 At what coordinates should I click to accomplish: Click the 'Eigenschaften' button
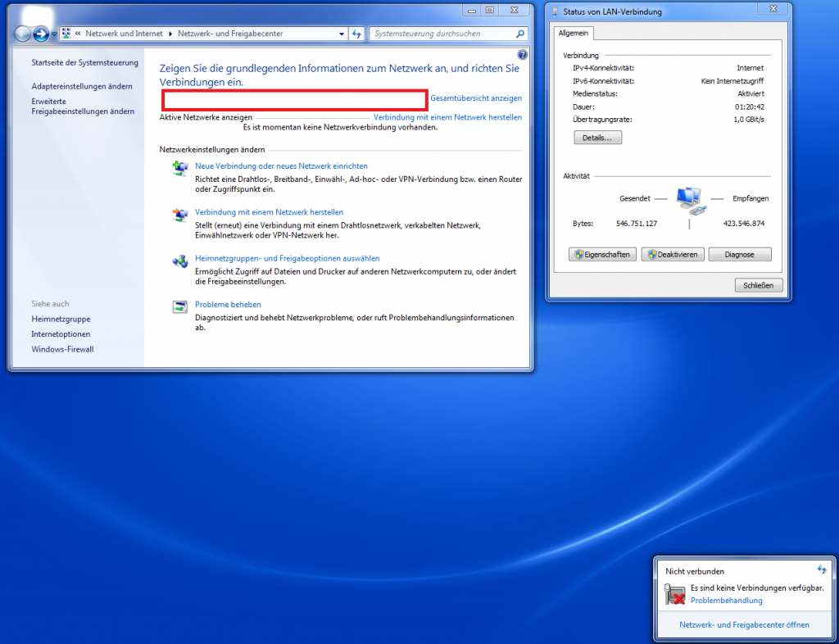coord(602,255)
